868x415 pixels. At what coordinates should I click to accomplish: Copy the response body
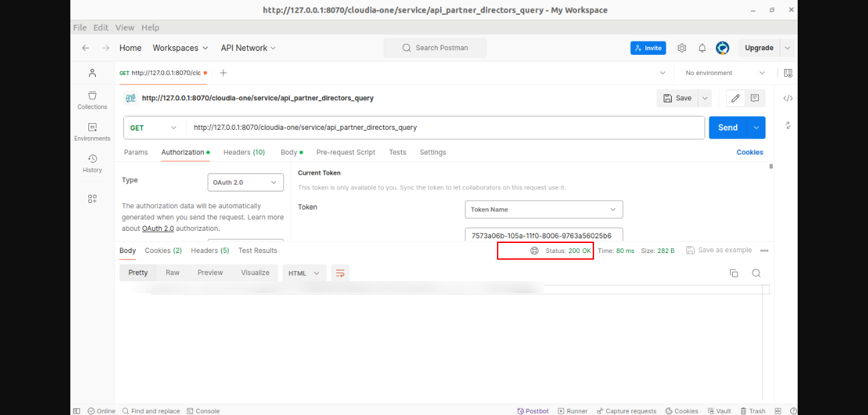point(734,273)
